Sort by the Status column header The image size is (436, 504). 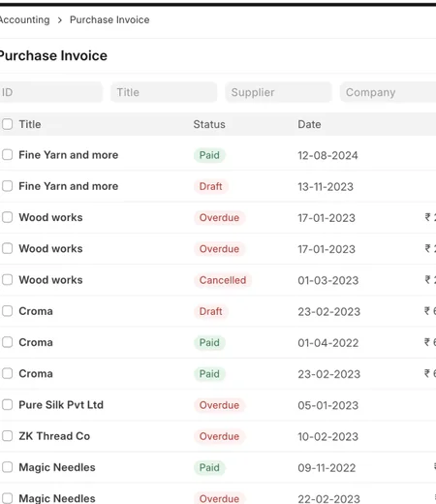point(209,124)
